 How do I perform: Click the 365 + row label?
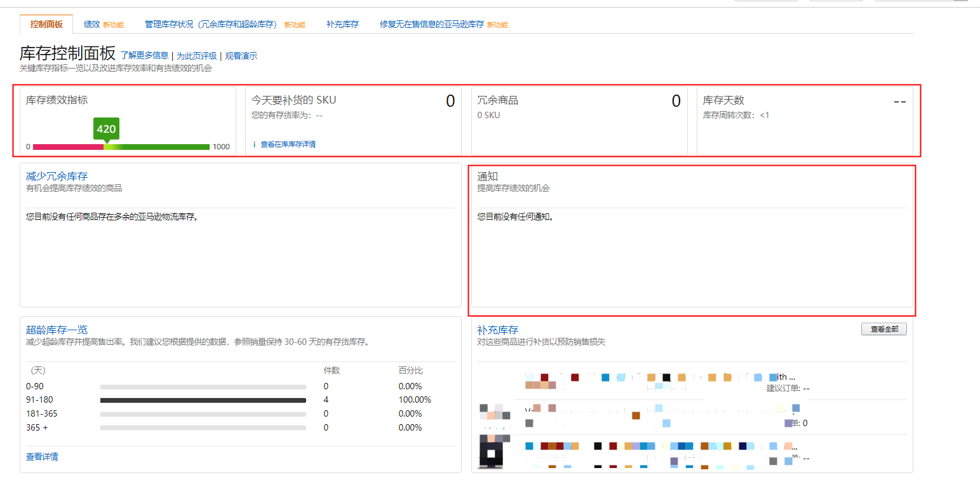(x=37, y=427)
